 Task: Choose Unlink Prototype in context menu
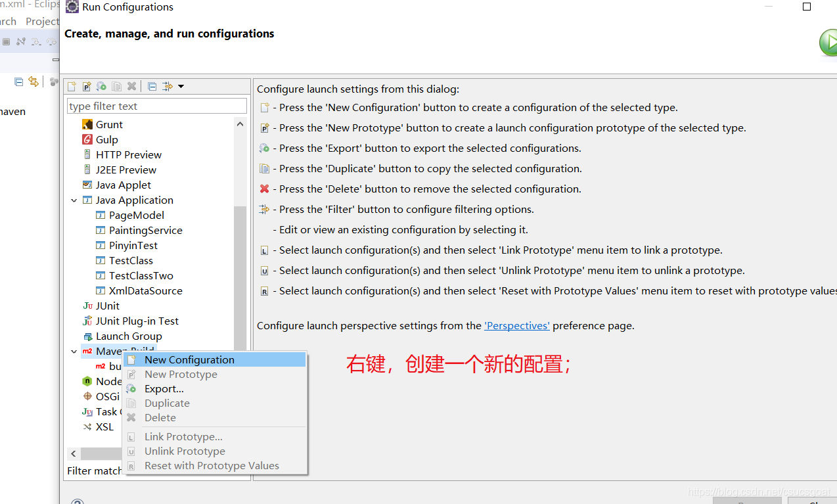215,451
